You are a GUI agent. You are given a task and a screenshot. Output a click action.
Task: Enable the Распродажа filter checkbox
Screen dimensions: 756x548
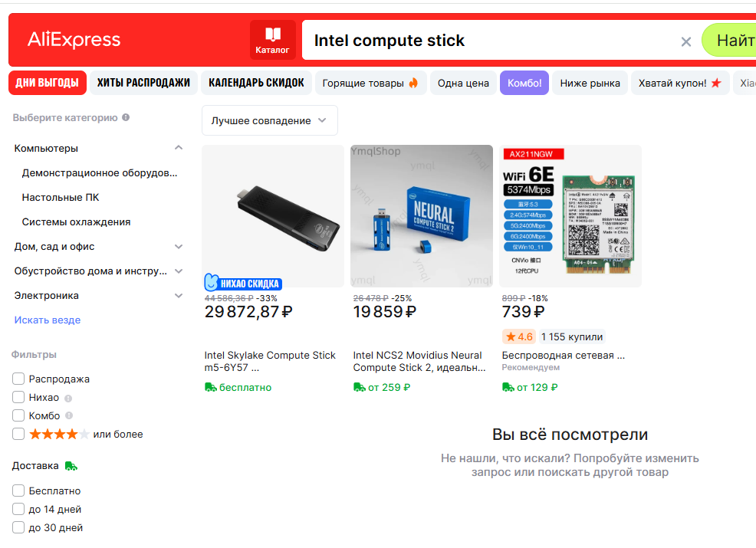(x=18, y=379)
